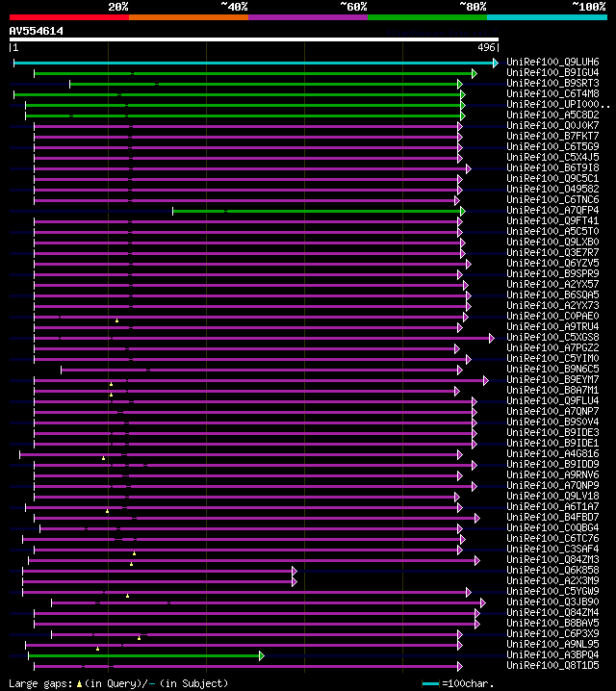Viewport: 616px width, 691px height.
Task: Click UniRef100_B9SRT3 subject name
Action: click(x=552, y=83)
